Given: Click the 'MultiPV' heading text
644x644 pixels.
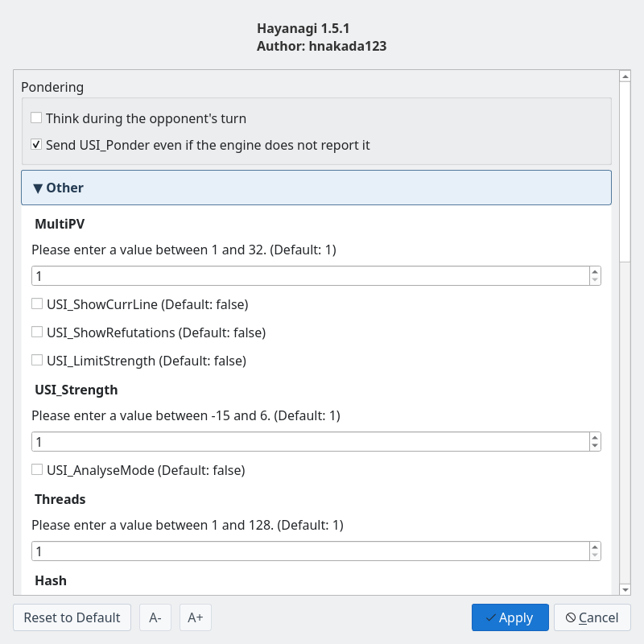Looking at the screenshot, I should click(60, 224).
